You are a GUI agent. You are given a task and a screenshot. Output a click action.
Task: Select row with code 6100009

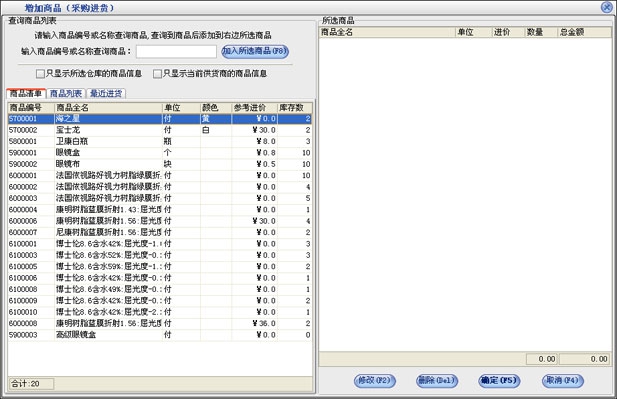(160, 301)
